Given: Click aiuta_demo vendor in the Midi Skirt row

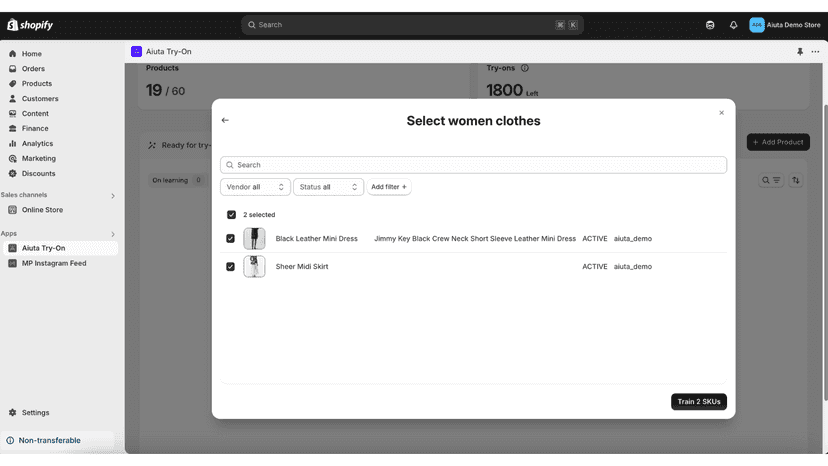Looking at the screenshot, I should (x=633, y=267).
